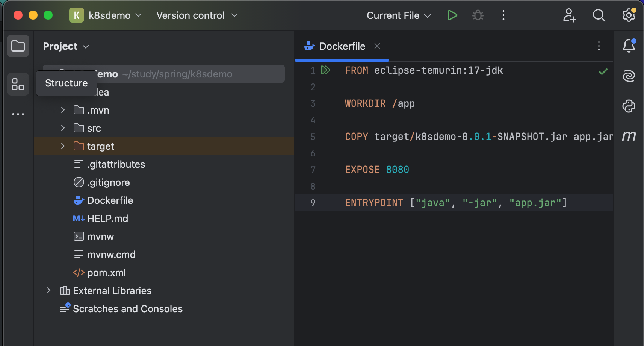Select the src folder row
This screenshot has height=346, width=644.
164,128
